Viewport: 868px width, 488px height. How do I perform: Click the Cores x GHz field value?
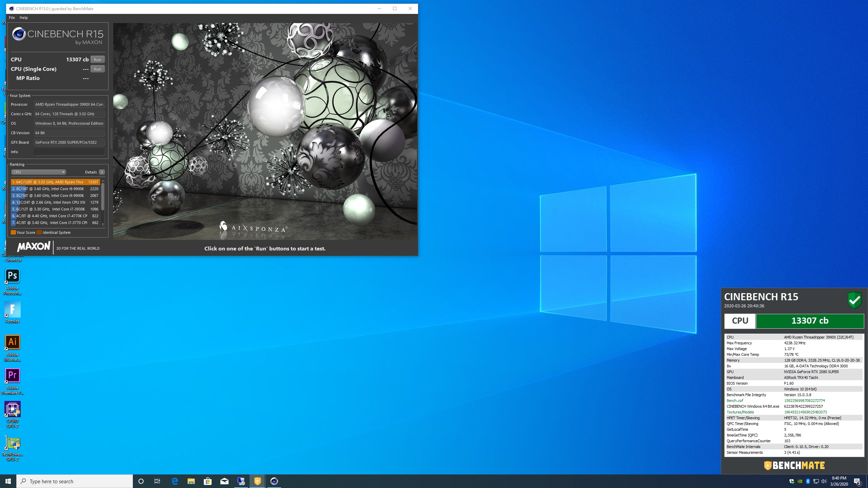click(x=69, y=114)
